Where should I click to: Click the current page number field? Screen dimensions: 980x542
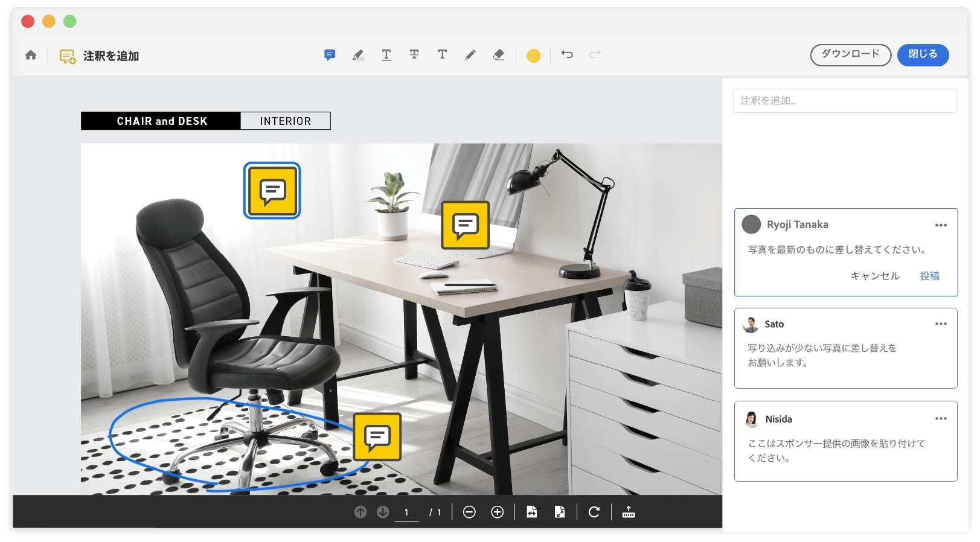click(406, 512)
